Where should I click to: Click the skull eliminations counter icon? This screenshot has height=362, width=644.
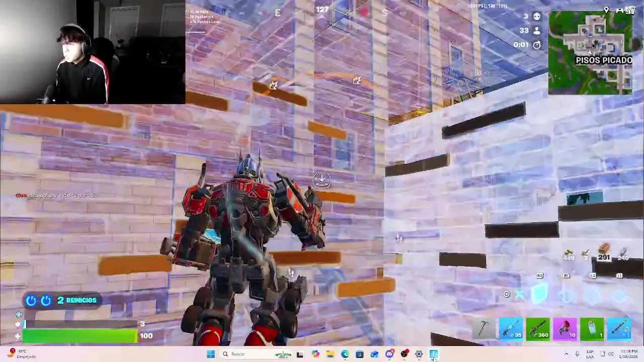point(536,16)
